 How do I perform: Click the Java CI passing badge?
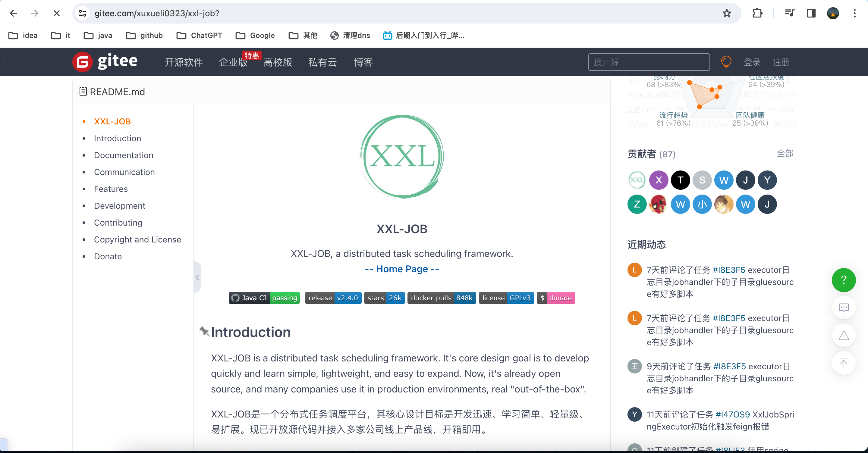point(264,298)
